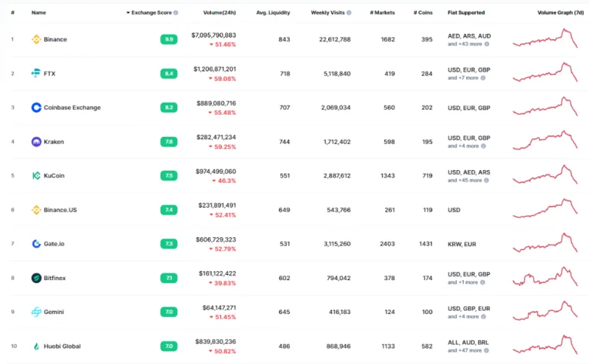Click Coinbase volume $889,080,716
The width and height of the screenshot is (590, 364).
216,103
